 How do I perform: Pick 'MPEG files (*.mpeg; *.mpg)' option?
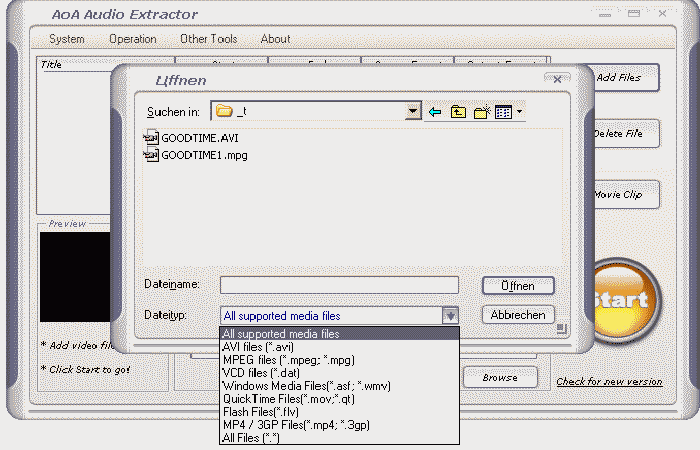click(288, 360)
